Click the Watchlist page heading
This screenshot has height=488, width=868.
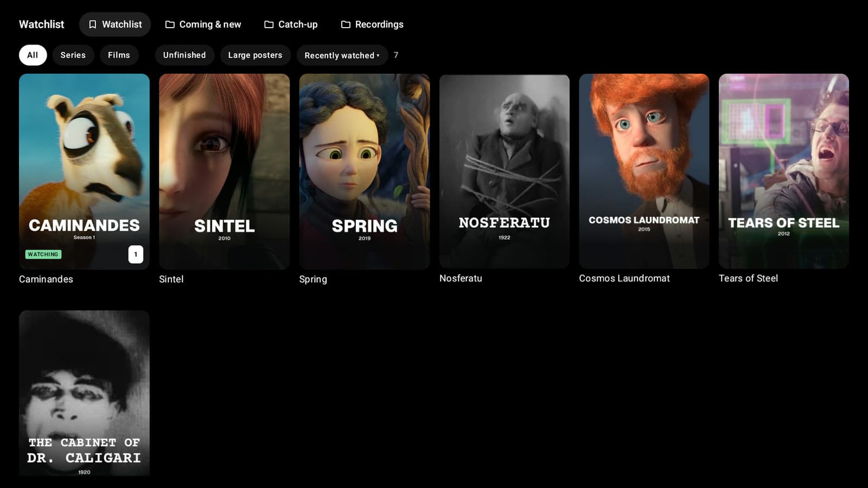pos(42,24)
